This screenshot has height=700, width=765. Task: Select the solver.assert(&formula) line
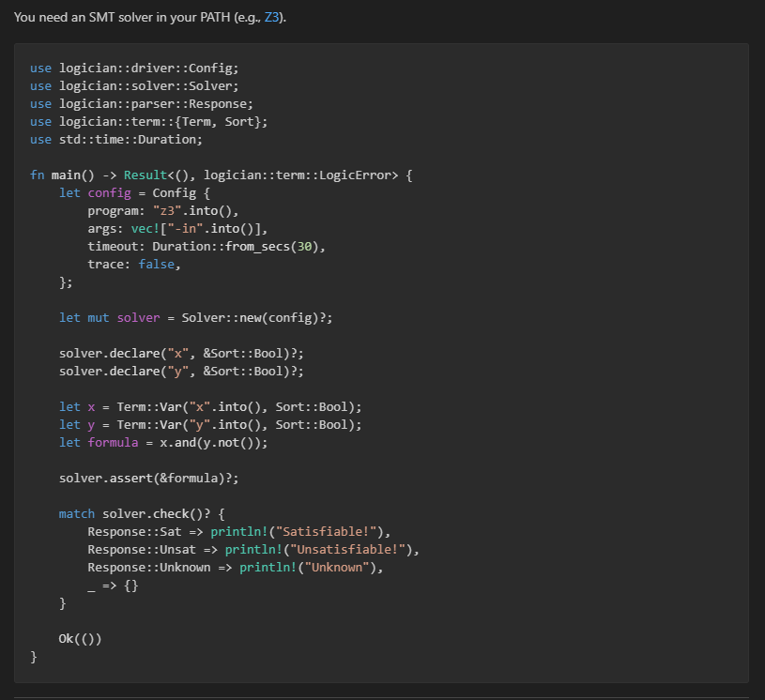pos(150,478)
